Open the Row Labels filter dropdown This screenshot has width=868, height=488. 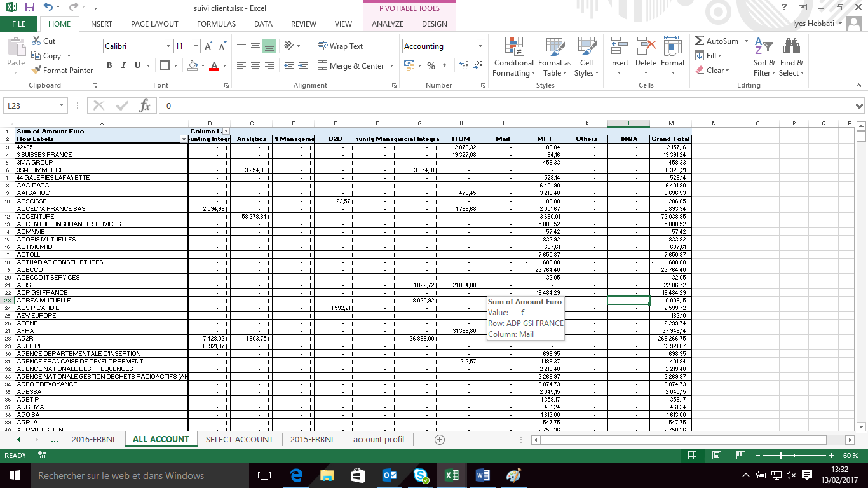[x=184, y=139]
